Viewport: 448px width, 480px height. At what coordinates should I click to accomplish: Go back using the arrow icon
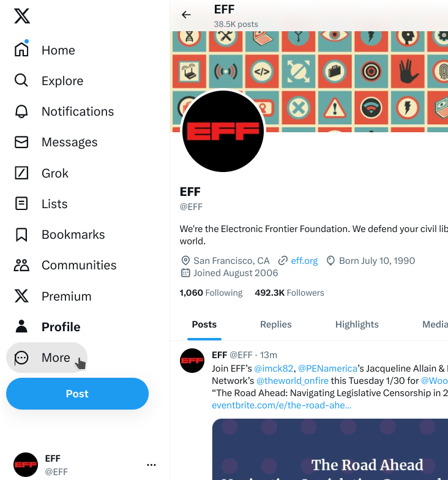(186, 15)
